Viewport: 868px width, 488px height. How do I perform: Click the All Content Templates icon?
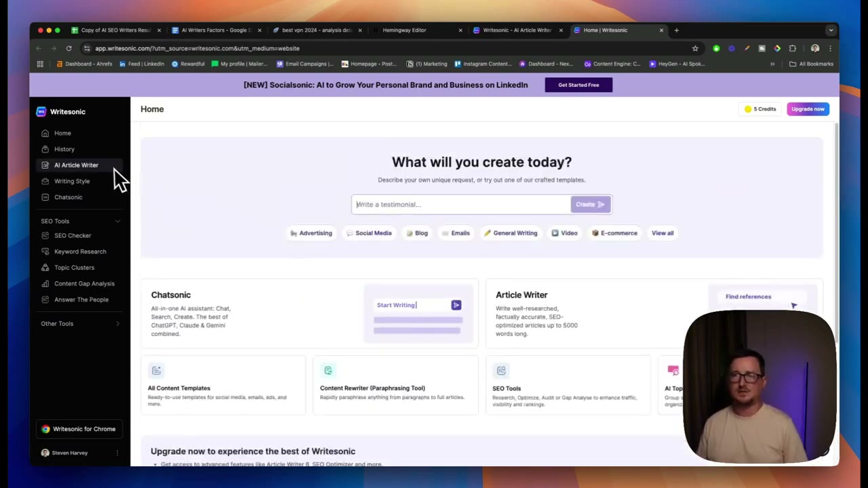pyautogui.click(x=157, y=371)
